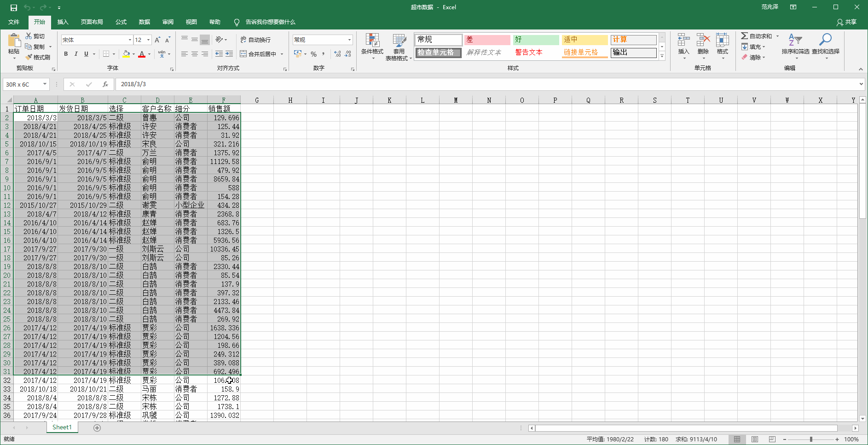Image resolution: width=868 pixels, height=445 pixels.
Task: Decrease font size with the smaller A icon
Action: tap(168, 40)
